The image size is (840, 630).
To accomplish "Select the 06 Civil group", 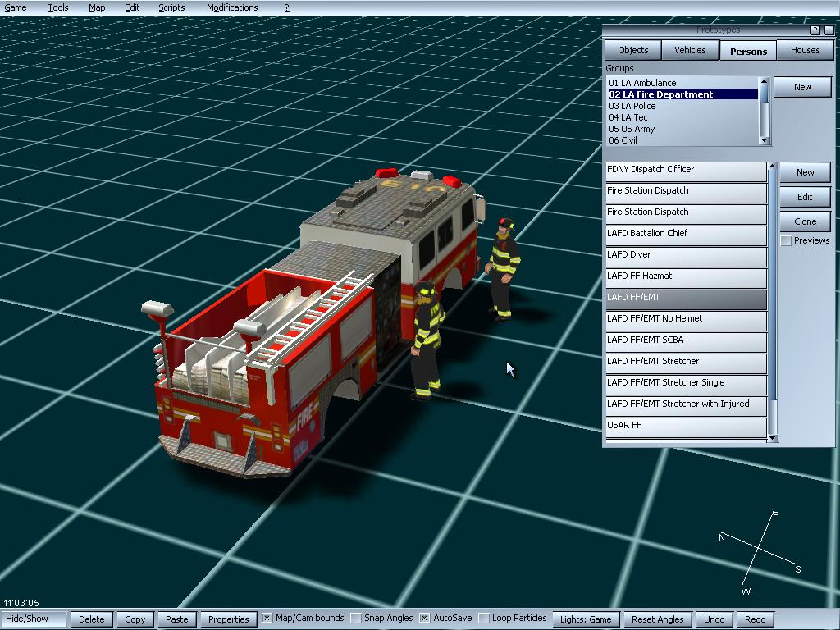I will [682, 140].
